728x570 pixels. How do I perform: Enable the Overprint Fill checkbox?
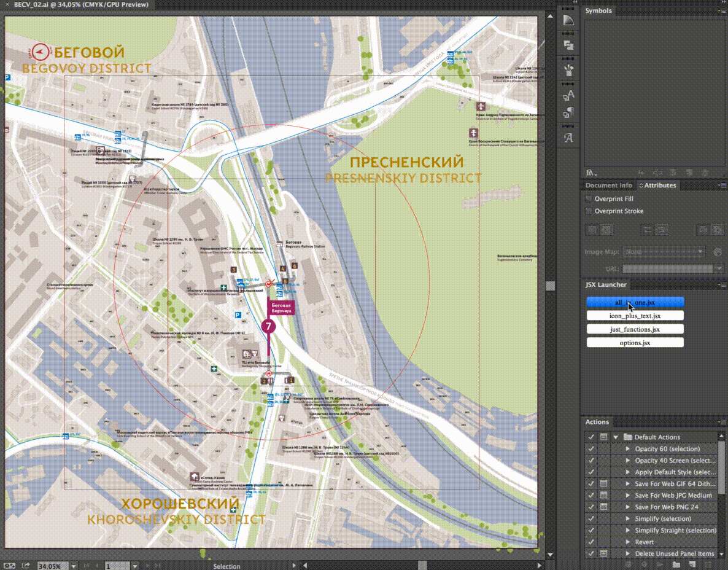pyautogui.click(x=589, y=199)
